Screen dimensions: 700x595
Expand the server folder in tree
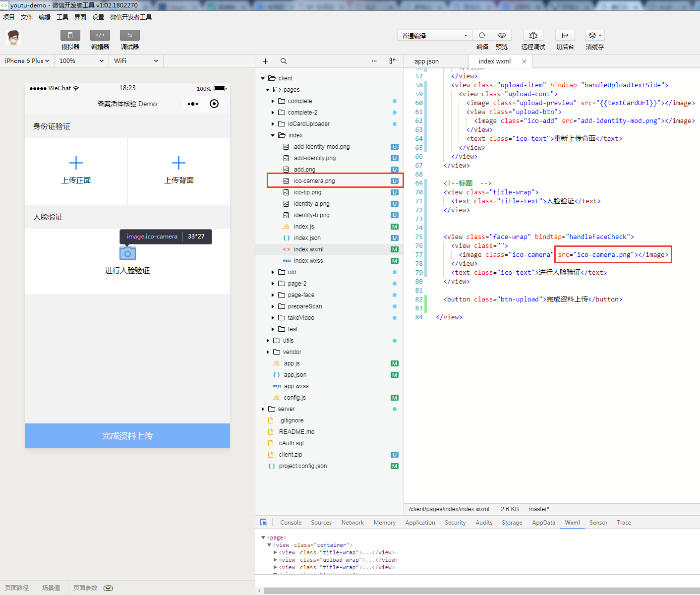click(x=263, y=409)
